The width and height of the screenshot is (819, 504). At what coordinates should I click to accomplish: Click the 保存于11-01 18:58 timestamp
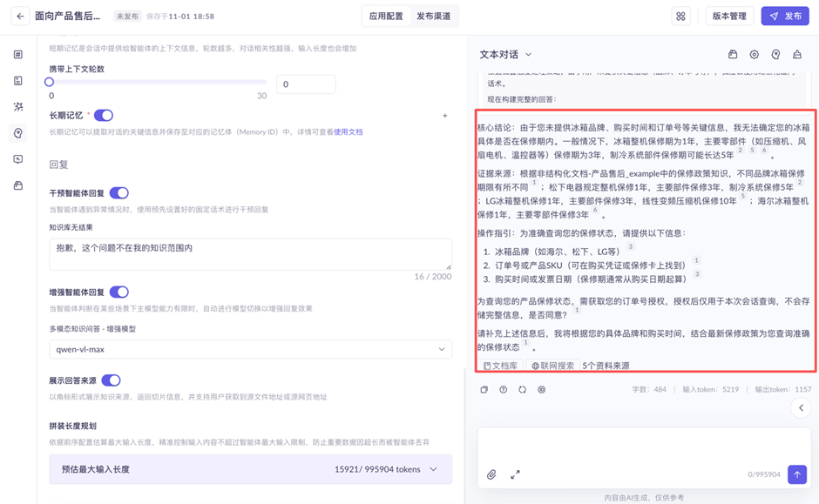(180, 17)
